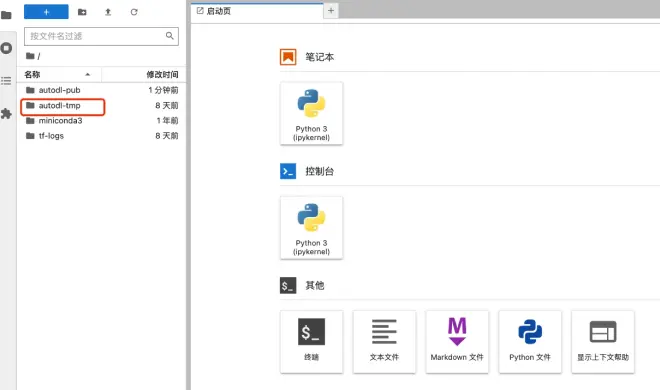660x390 pixels.
Task: Click the 其他 section heading text
Action: (315, 285)
